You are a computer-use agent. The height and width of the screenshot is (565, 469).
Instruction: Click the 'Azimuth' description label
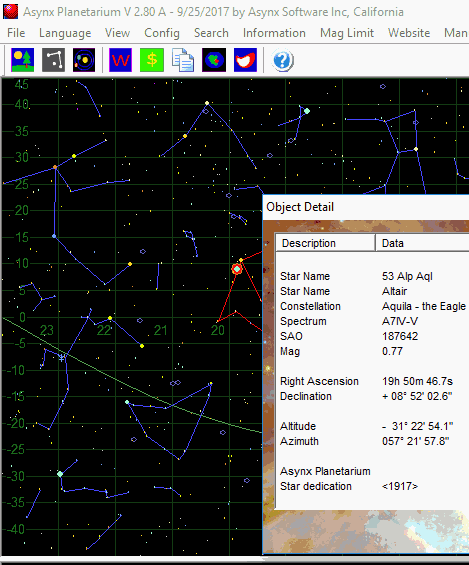pyautogui.click(x=299, y=441)
